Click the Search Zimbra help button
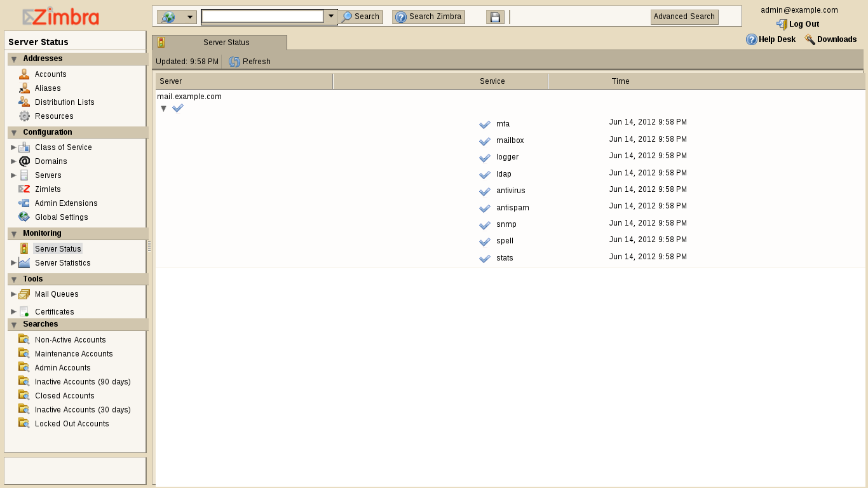Screen dimensions: 868x488 (428, 17)
